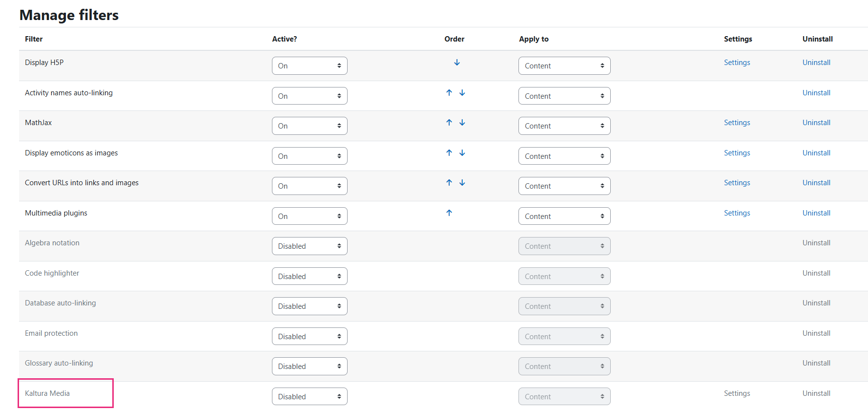
Task: Open Active dropdown for Algebra notation
Action: (310, 246)
